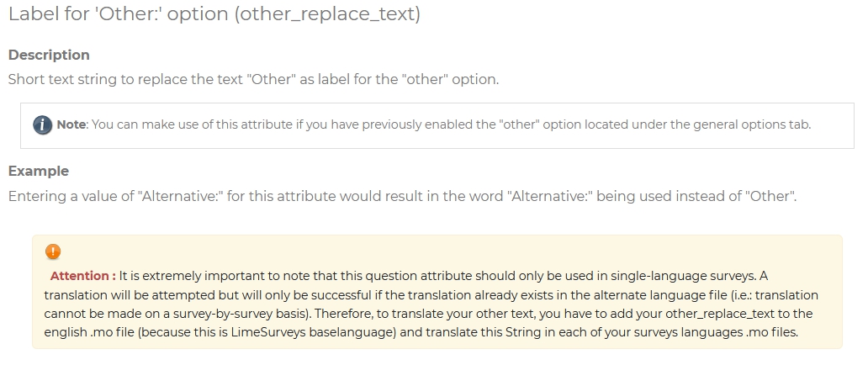Click the "Example" section heading

pyautogui.click(x=39, y=171)
